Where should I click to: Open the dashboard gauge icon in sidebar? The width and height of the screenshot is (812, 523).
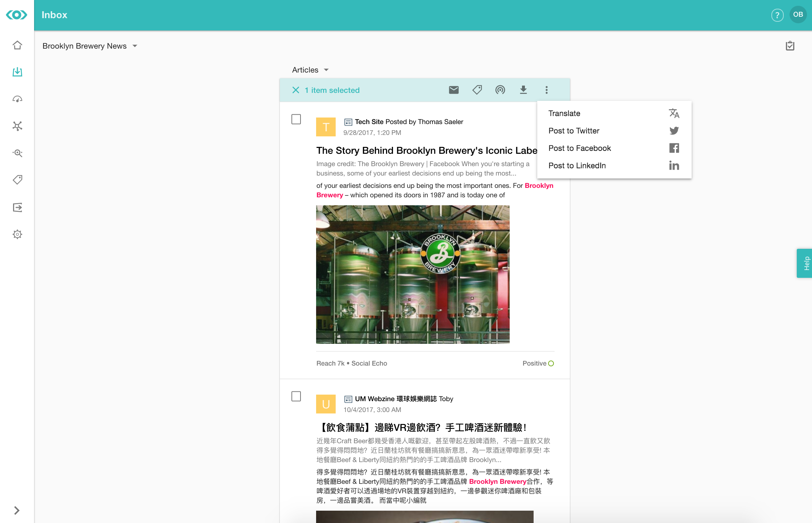[17, 99]
